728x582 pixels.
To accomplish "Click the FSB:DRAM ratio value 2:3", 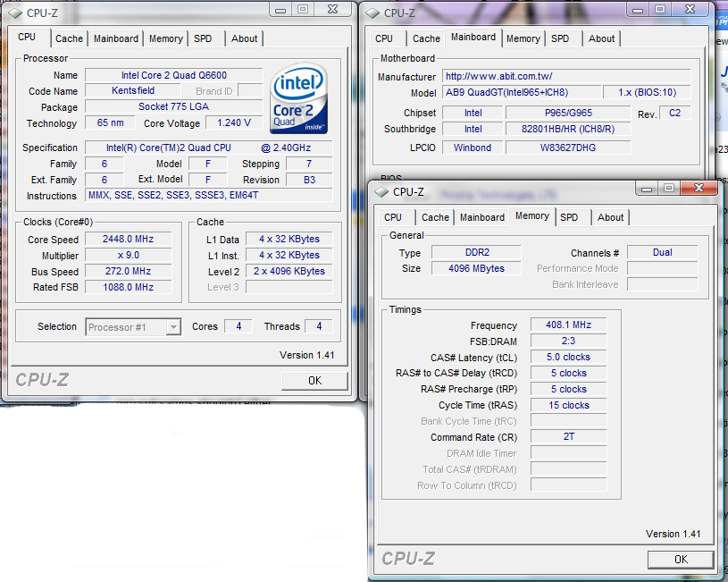I will pos(568,341).
